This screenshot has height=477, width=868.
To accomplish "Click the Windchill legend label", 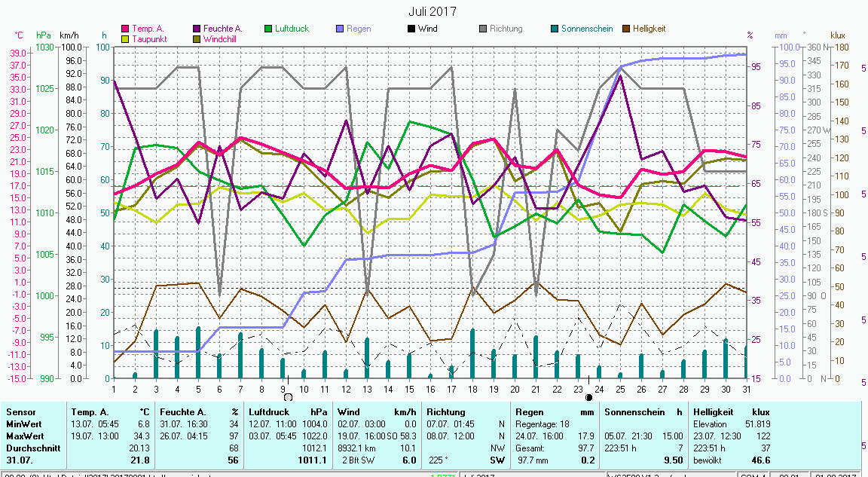I will (x=221, y=38).
